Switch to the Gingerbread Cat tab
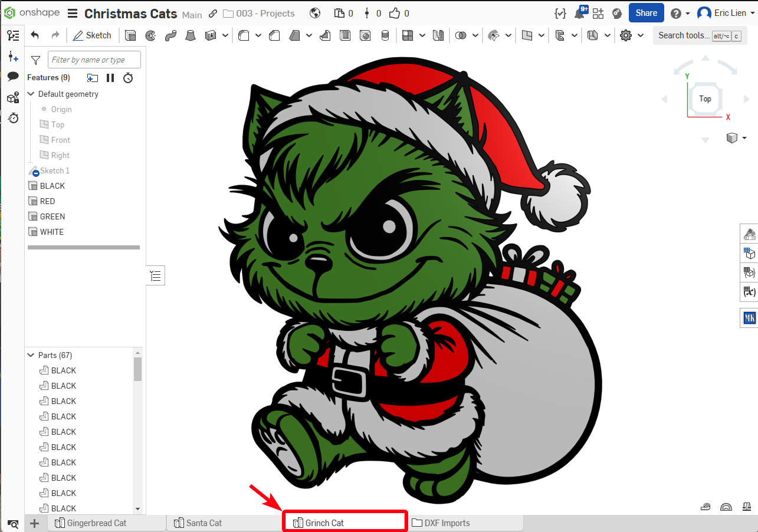The width and height of the screenshot is (758, 532). [x=106, y=523]
